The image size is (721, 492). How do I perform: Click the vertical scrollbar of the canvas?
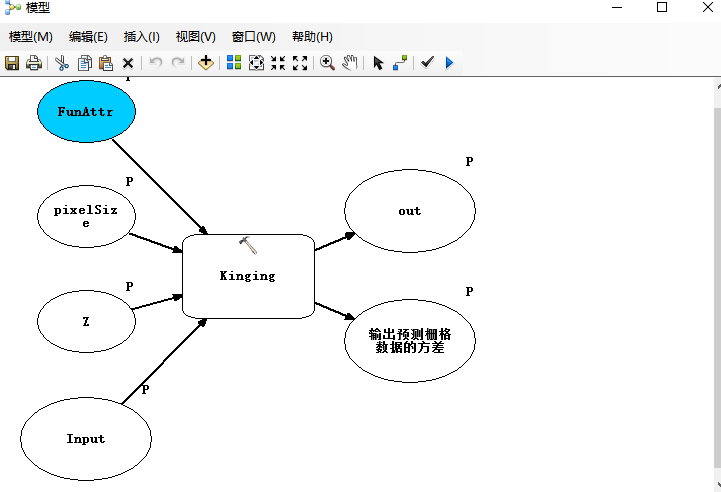717,288
